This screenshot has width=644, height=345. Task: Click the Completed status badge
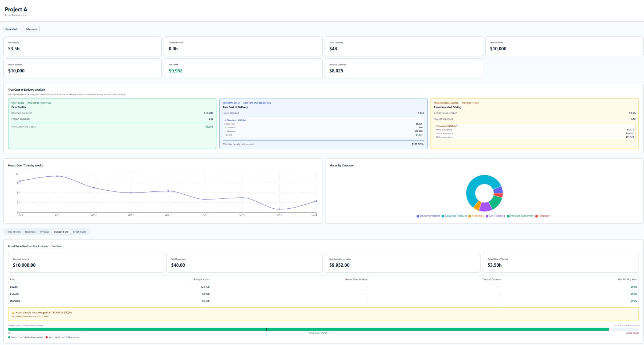click(x=11, y=29)
